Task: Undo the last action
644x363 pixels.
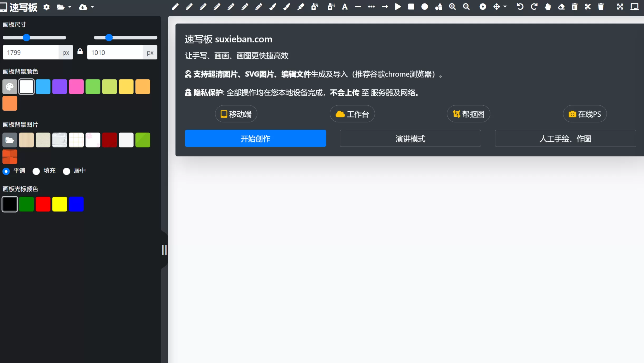Action: (x=519, y=7)
